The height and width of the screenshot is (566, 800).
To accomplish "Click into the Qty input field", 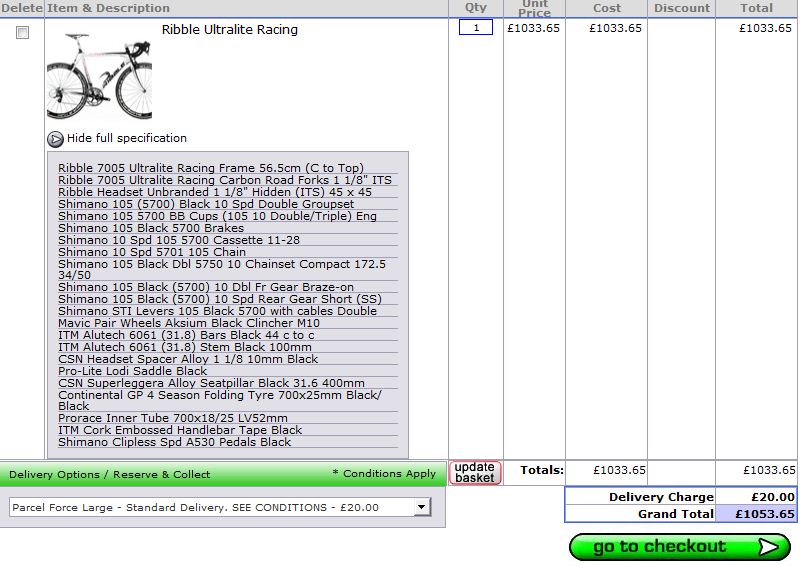I will [476, 27].
